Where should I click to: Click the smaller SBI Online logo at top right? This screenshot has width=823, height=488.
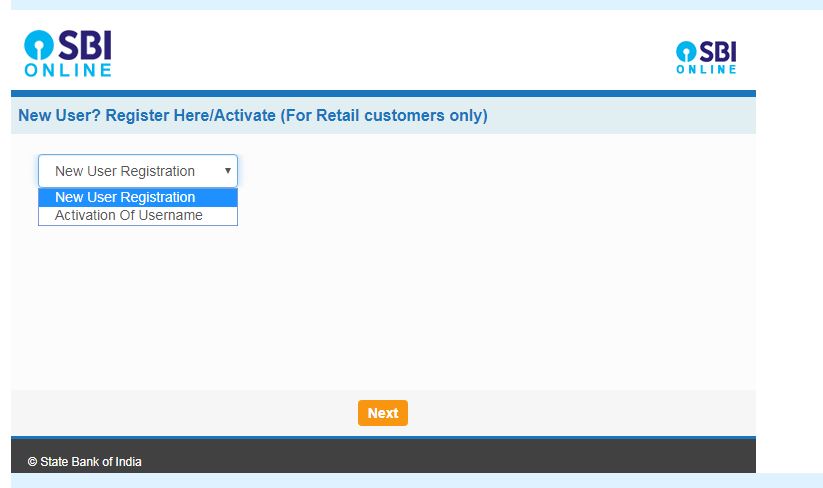[706, 57]
